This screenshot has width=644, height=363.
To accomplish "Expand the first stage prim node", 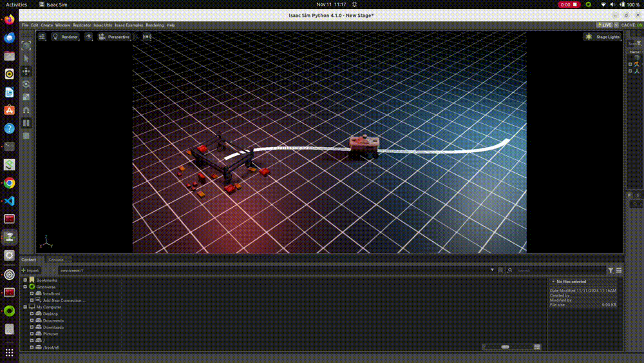I will pyautogui.click(x=630, y=64).
